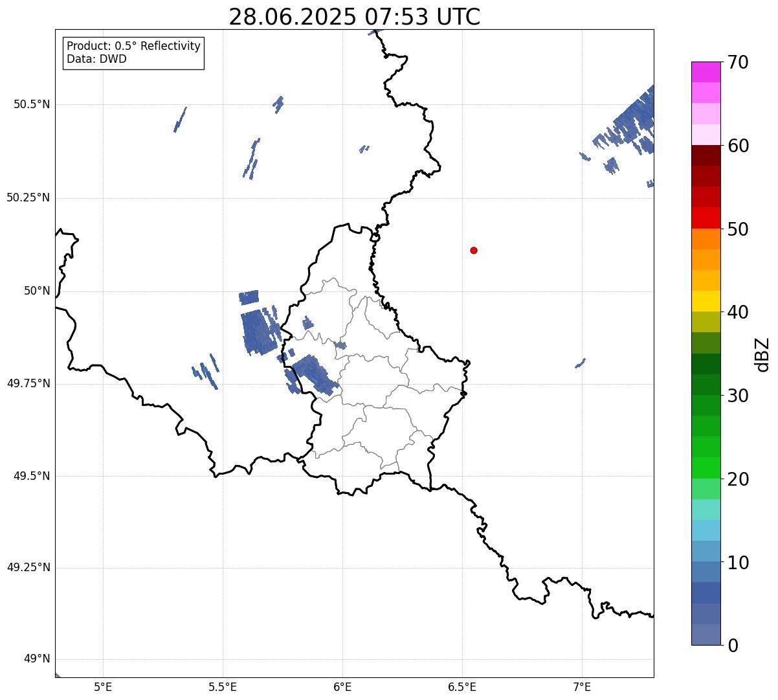The image size is (778, 700).
Task: Click the bright red colorbar swatch
Action: (706, 218)
